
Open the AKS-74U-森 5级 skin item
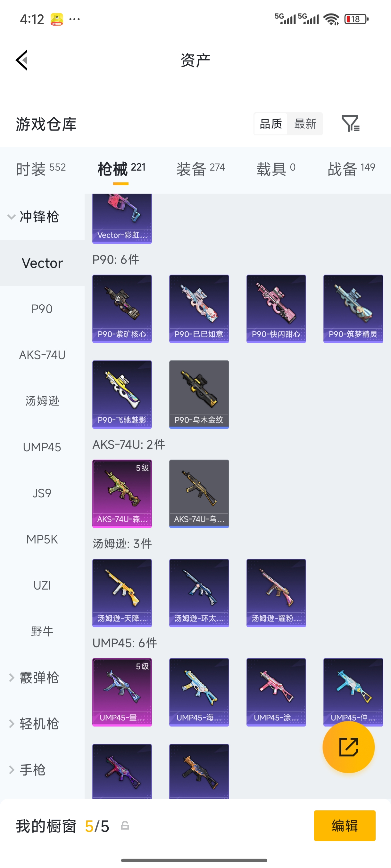point(122,494)
